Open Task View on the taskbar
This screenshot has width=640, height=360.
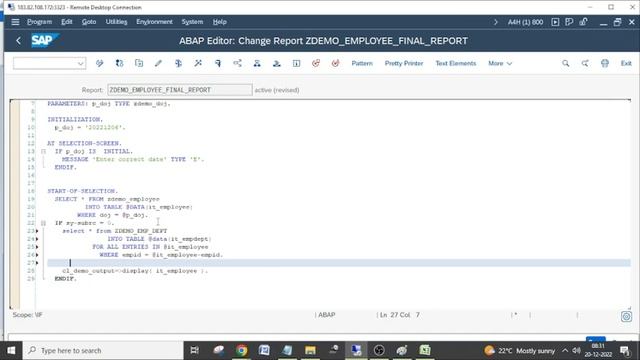[195, 350]
